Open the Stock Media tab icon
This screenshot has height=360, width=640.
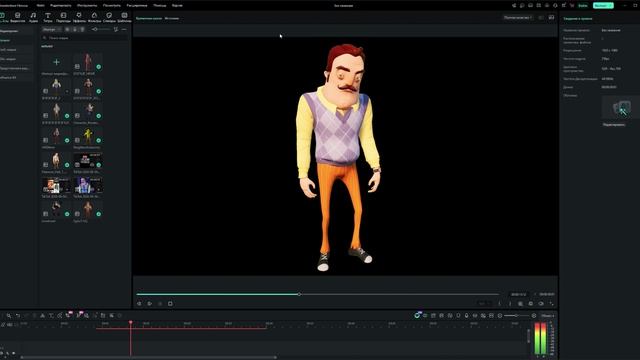click(18, 17)
